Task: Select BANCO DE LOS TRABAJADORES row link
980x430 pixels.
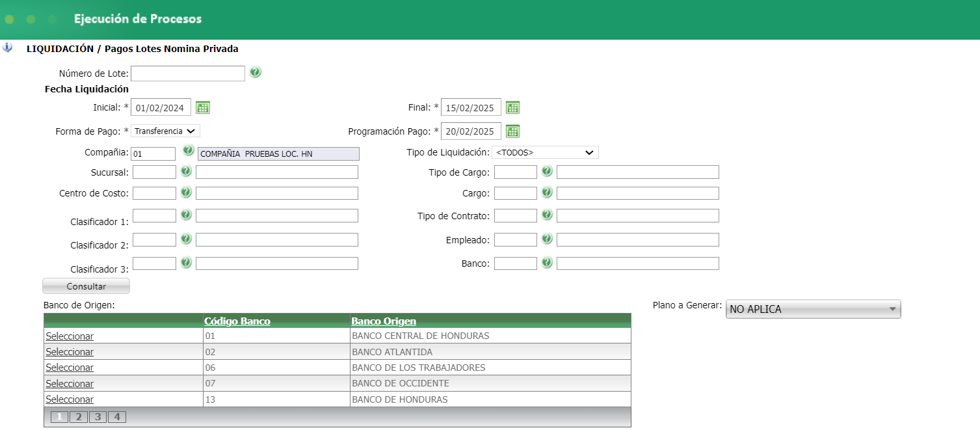Action: click(x=70, y=368)
